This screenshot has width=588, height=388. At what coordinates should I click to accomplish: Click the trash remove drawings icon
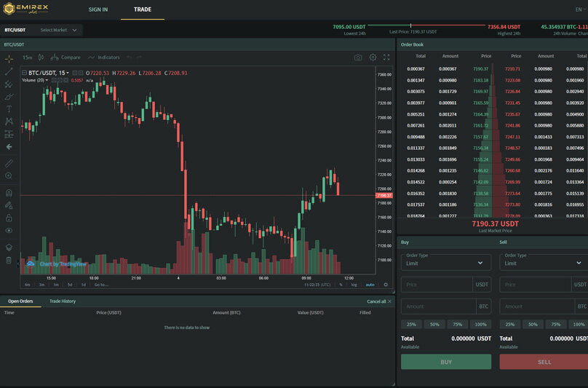[x=9, y=260]
